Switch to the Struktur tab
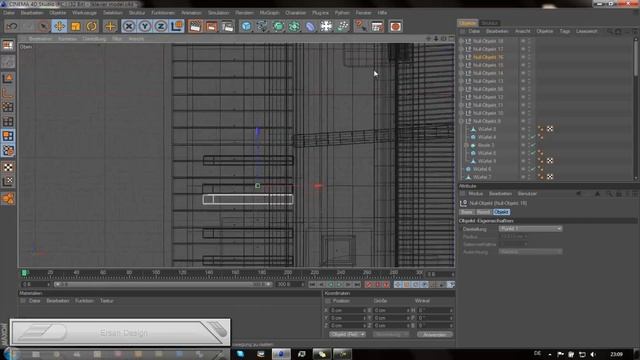Screen dimensions: 640x360 (x=489, y=23)
